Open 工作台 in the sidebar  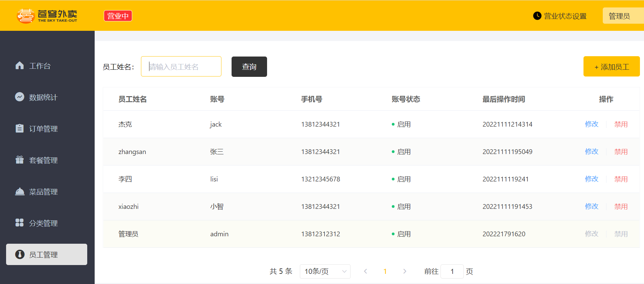tap(47, 66)
